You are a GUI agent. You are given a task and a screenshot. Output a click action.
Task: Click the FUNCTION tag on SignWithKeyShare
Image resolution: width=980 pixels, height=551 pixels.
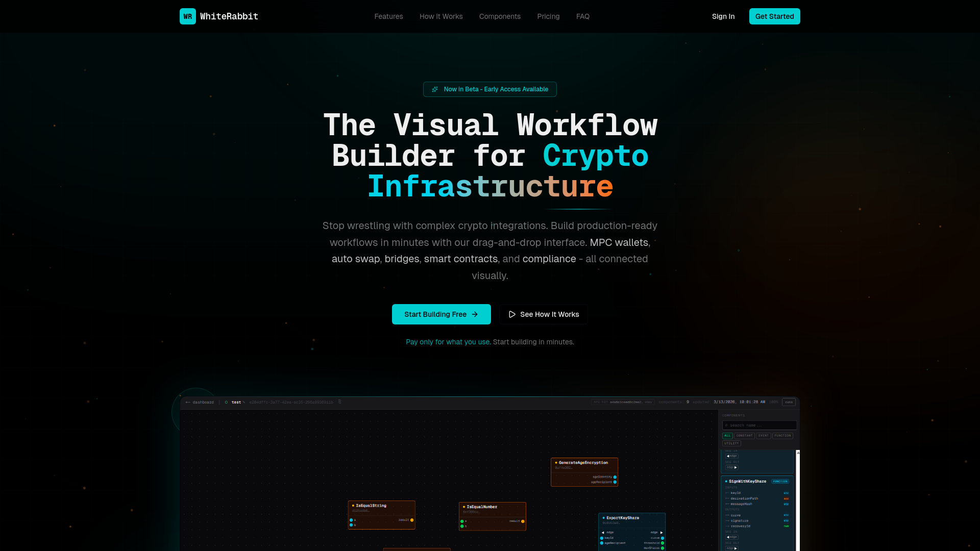click(780, 481)
